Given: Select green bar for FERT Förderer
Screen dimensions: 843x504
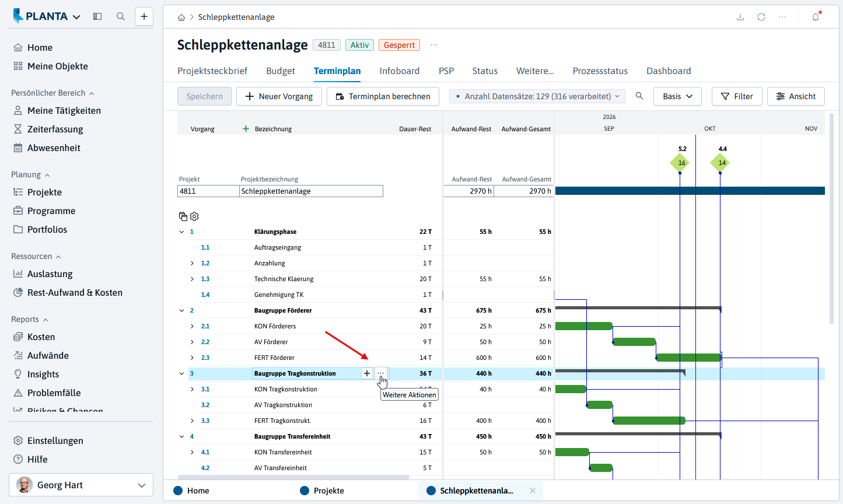Looking at the screenshot, I should [689, 358].
